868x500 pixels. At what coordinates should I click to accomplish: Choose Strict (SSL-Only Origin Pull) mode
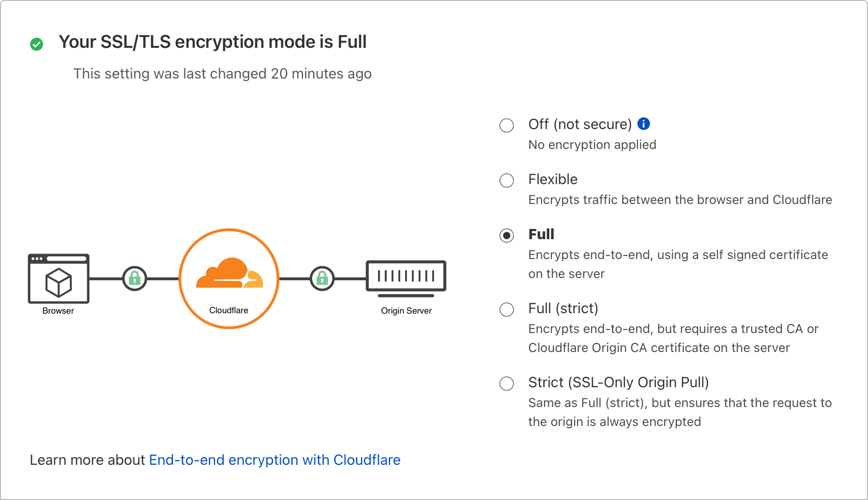click(x=506, y=384)
